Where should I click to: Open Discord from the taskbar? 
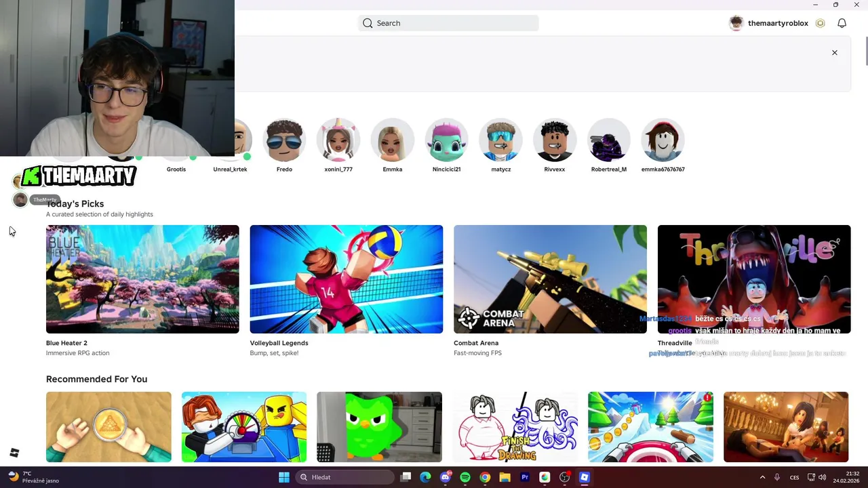446,477
